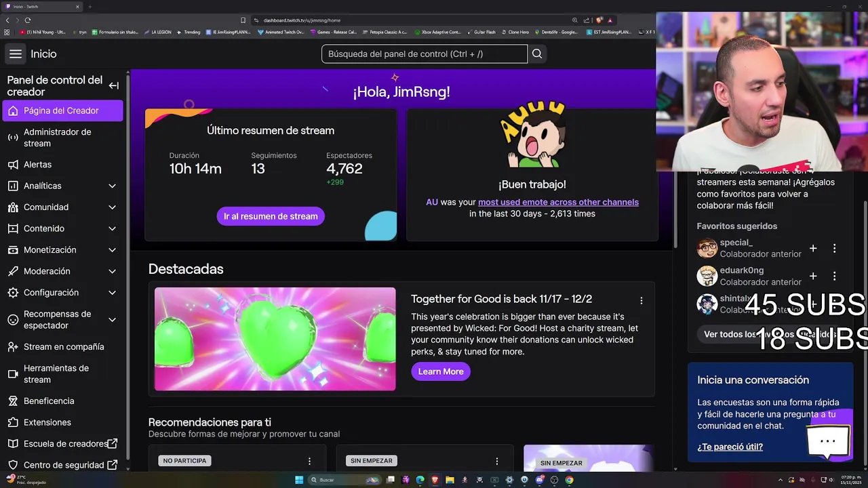Open Herramientas de stream
The width and height of the screenshot is (868, 488).
[x=62, y=374]
